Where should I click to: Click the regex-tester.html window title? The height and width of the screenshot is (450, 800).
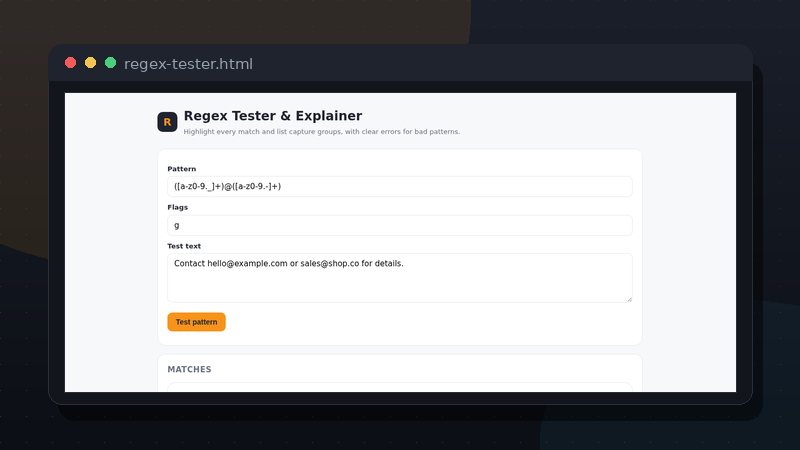pyautogui.click(x=188, y=64)
